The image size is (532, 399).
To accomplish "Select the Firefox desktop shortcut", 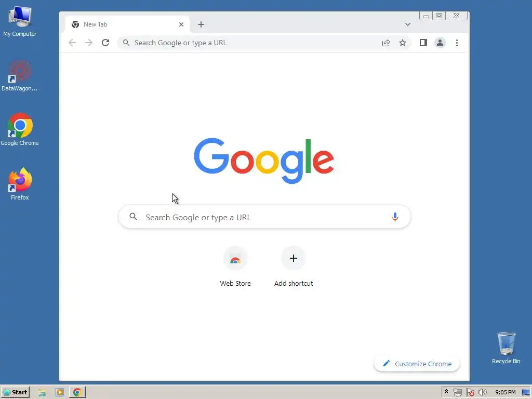I will coord(20,184).
